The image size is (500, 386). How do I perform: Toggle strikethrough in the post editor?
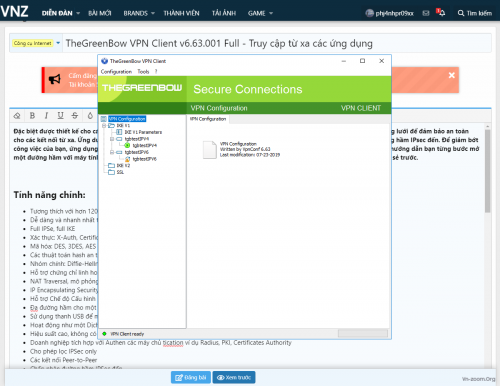pyautogui.click(x=75, y=116)
